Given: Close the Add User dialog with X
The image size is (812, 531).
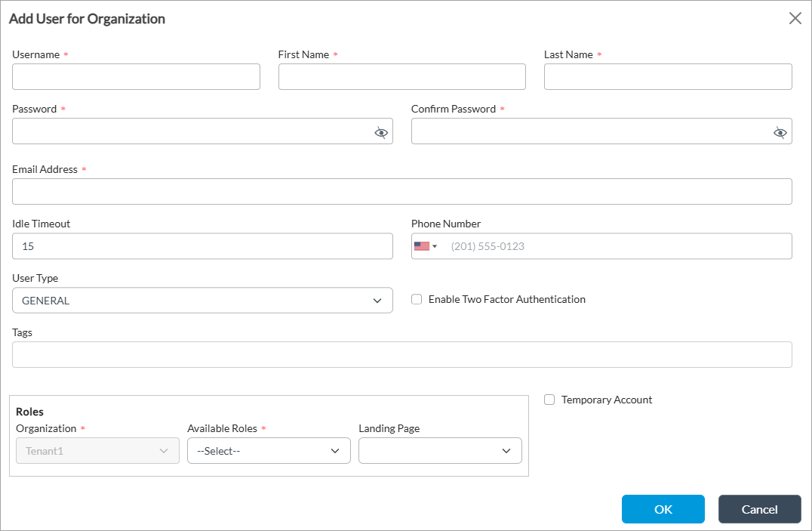Looking at the screenshot, I should click(795, 19).
